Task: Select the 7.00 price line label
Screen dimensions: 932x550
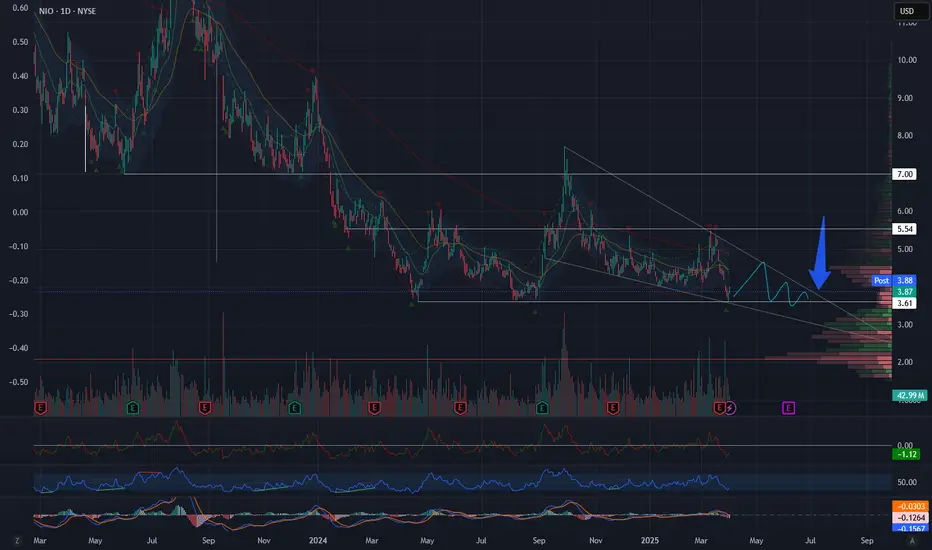Action: tap(905, 174)
